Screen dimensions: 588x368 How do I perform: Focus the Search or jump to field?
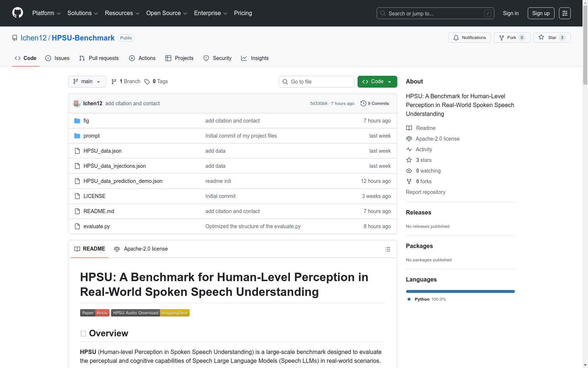coord(435,13)
